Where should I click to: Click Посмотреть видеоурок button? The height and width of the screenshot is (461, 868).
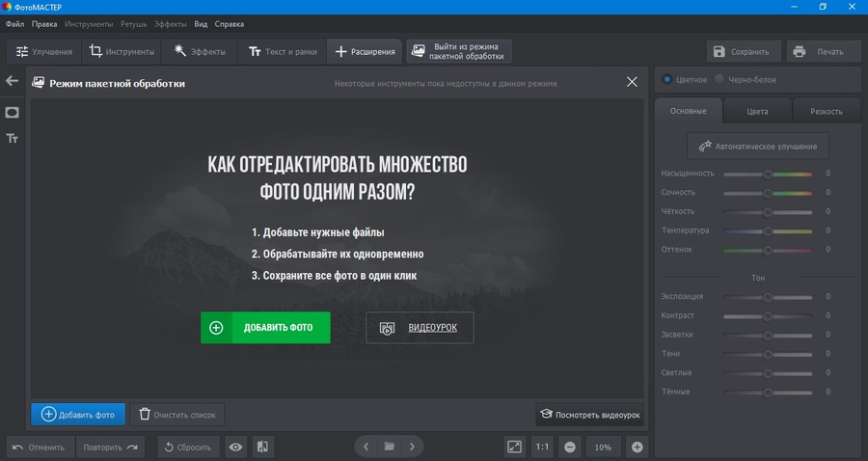[589, 415]
